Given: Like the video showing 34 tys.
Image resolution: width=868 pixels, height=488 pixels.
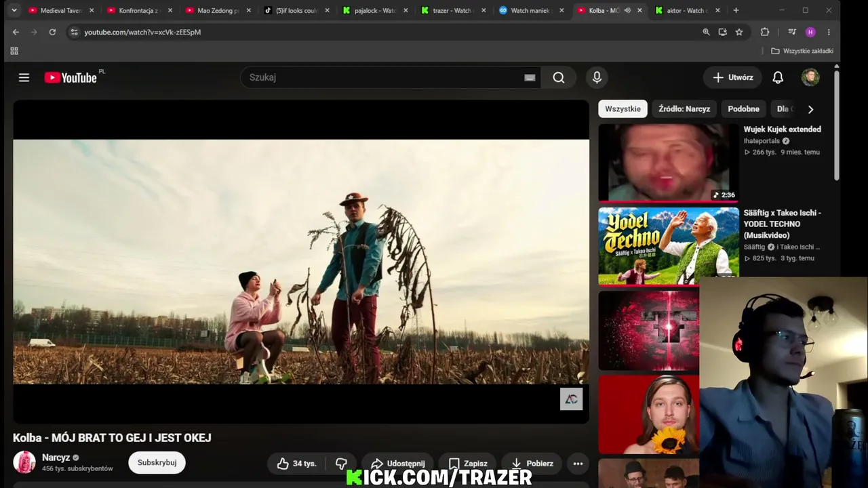Looking at the screenshot, I should (x=297, y=464).
